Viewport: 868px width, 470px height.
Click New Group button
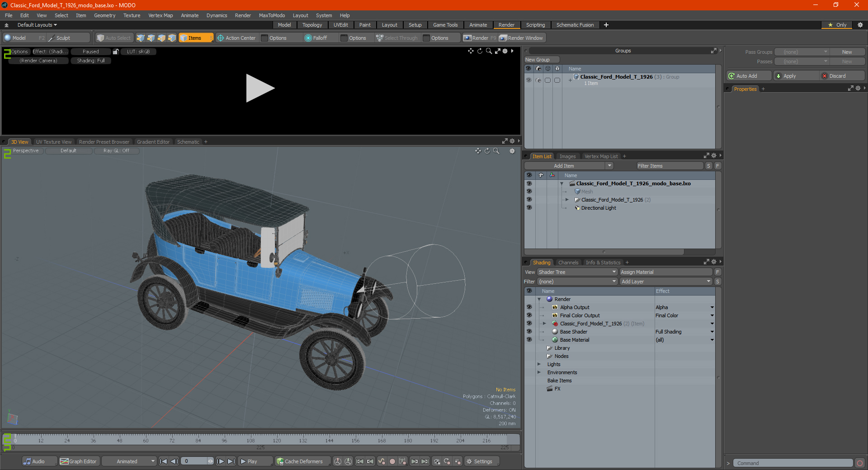click(542, 60)
